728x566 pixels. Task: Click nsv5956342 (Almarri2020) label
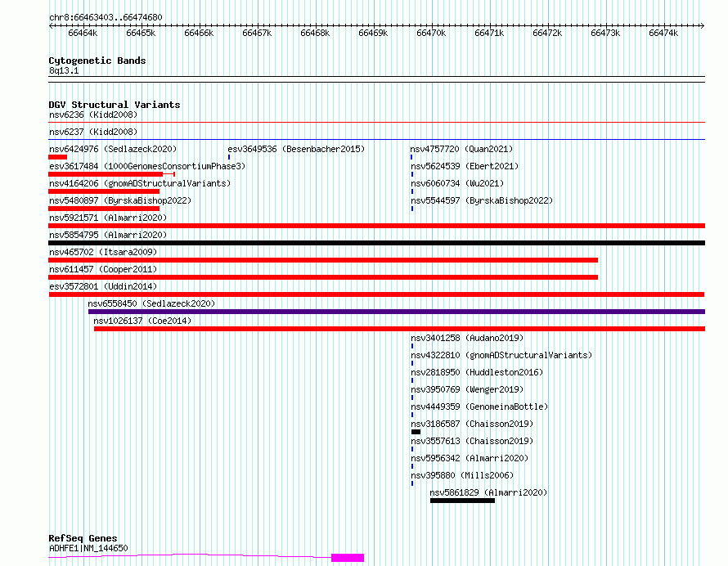pos(470,458)
